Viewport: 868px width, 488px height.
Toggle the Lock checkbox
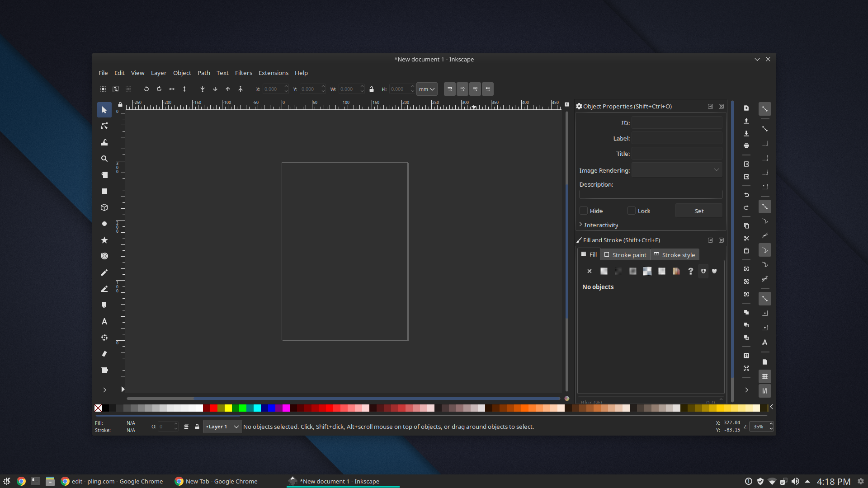click(x=632, y=211)
